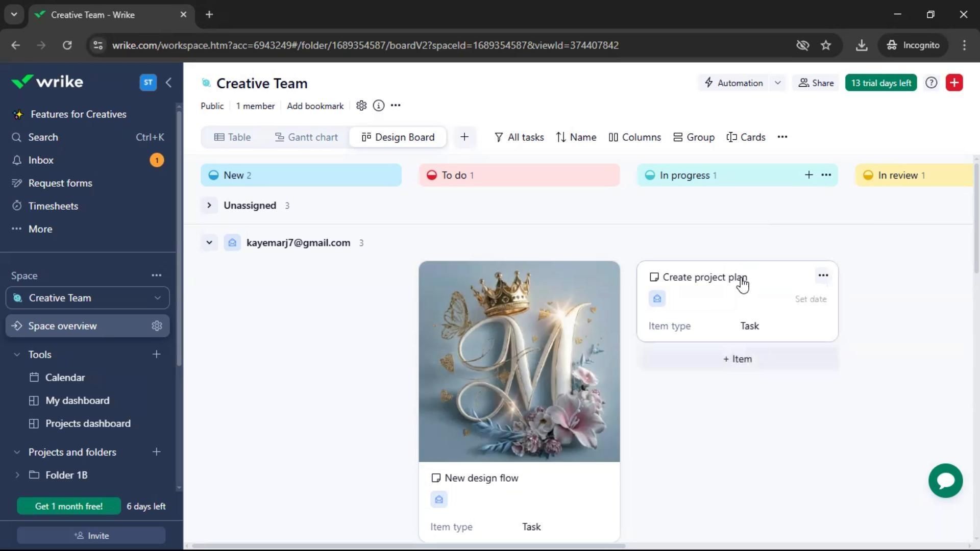Collapse the kayemarj7@gmail.com group

point(209,243)
